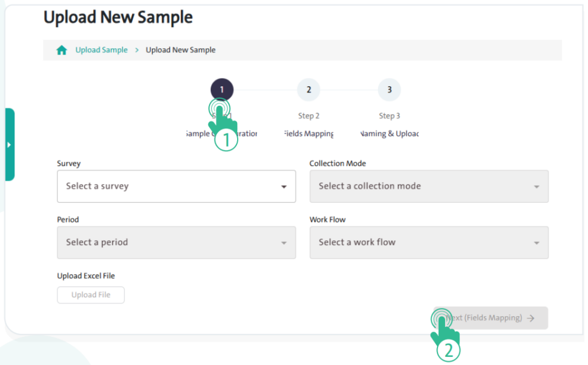
Task: Select the Fields Mapping step label
Action: [x=308, y=134]
